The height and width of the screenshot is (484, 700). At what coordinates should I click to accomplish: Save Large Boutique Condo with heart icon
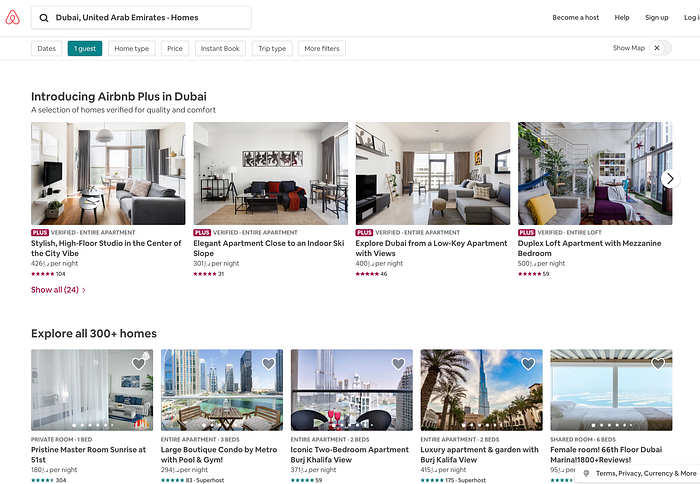(268, 364)
